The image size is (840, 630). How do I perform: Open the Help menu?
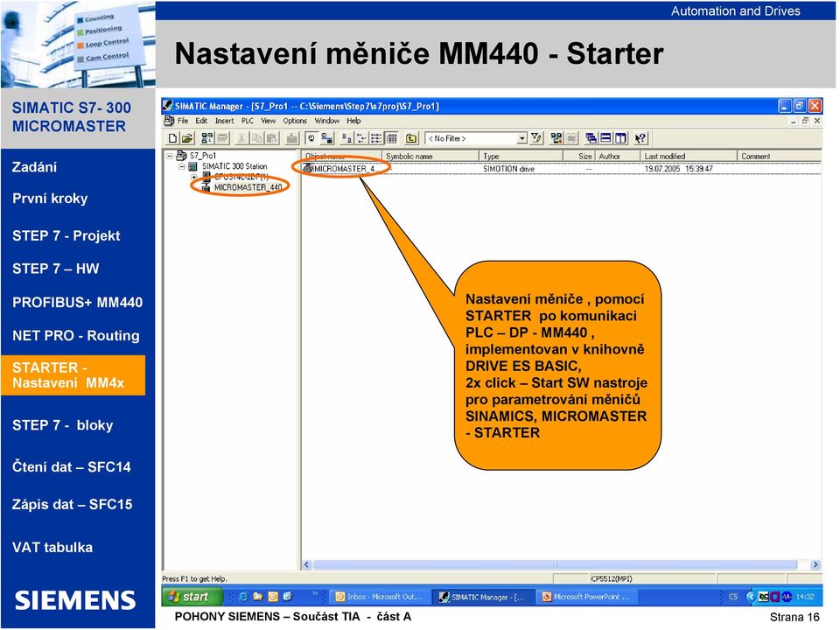click(353, 121)
